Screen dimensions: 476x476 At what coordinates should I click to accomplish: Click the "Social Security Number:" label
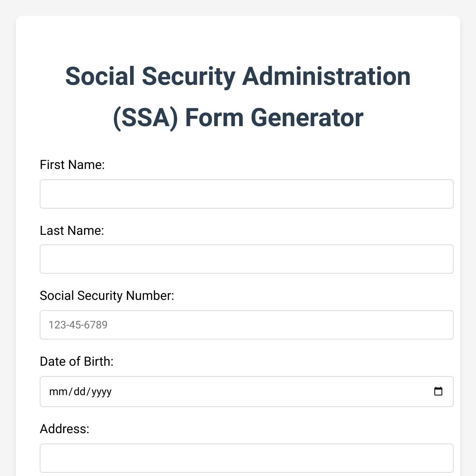coord(107,296)
